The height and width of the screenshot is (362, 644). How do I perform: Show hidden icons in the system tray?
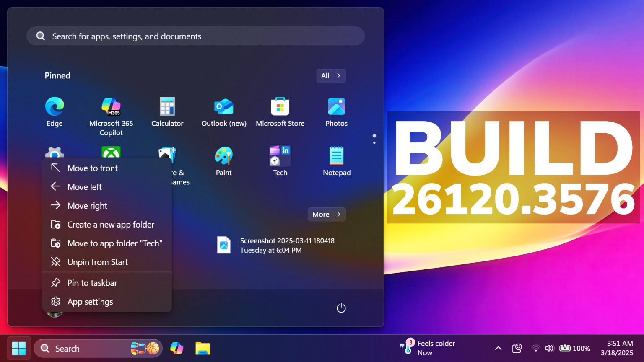coord(498,348)
